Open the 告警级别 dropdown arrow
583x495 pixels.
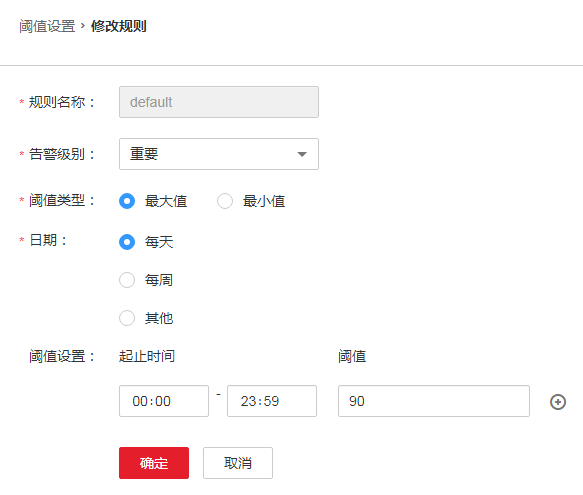pyautogui.click(x=302, y=154)
